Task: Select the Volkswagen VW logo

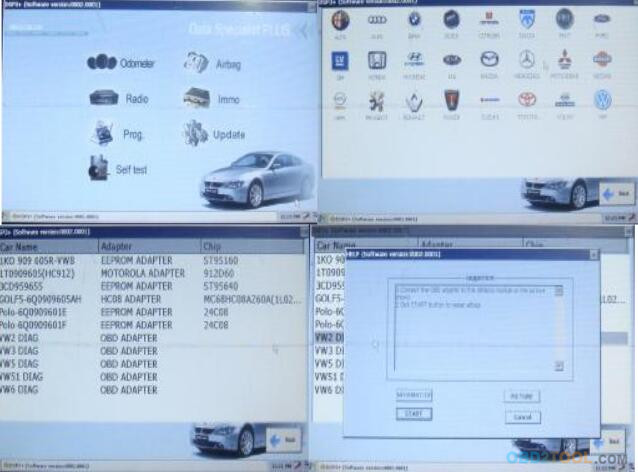Action: click(x=603, y=99)
